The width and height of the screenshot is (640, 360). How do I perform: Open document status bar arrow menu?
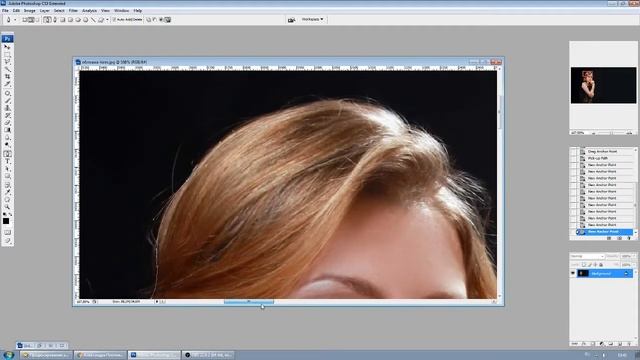157,302
